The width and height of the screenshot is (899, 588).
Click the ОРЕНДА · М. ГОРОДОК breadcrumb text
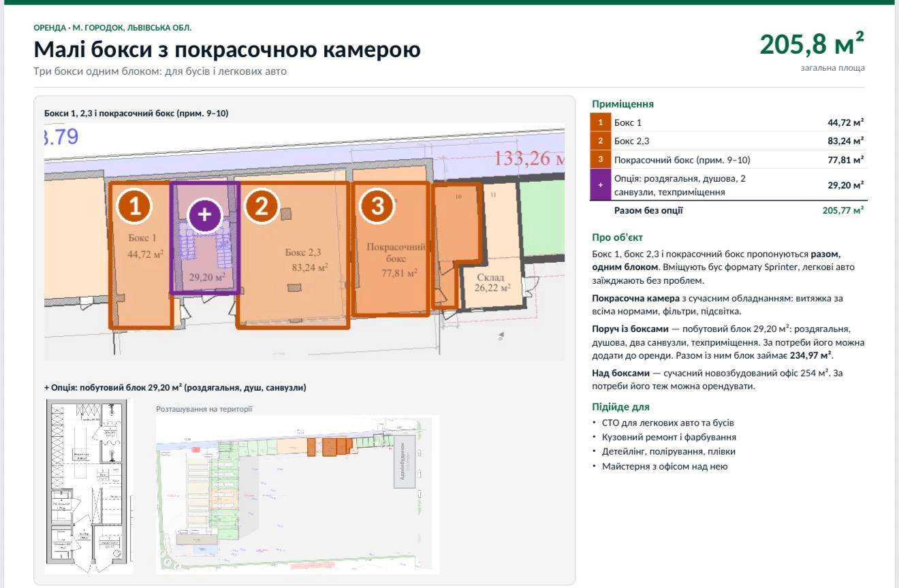(112, 28)
